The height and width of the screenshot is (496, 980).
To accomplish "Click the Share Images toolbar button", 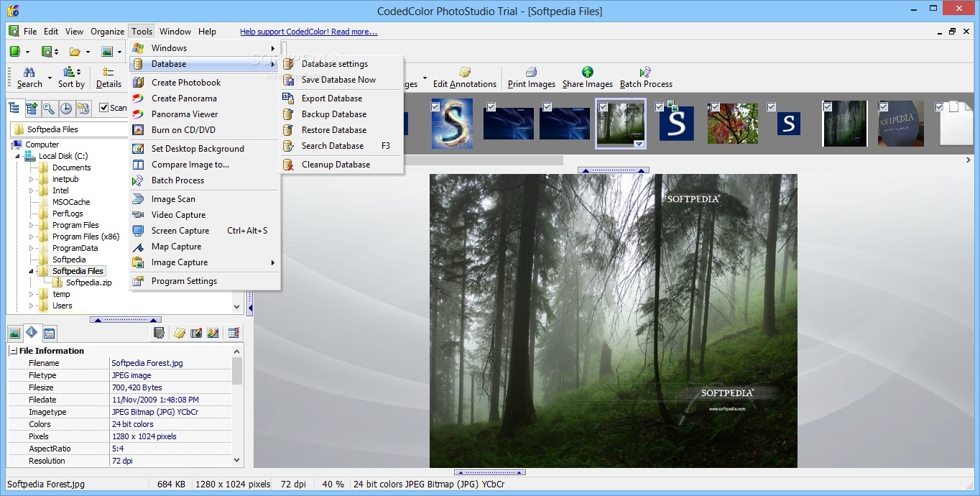I will point(588,78).
